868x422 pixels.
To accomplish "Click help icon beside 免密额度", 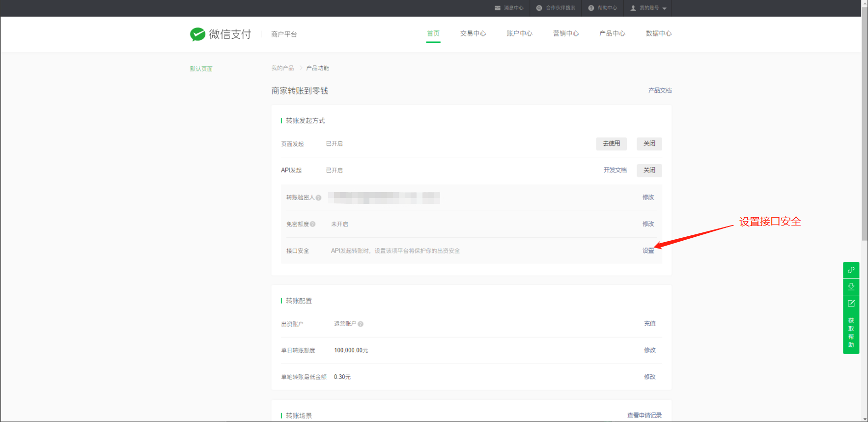I will pos(313,224).
